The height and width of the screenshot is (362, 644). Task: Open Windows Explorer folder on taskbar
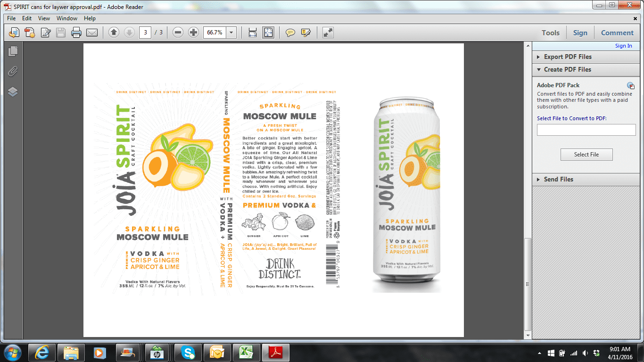(x=71, y=353)
